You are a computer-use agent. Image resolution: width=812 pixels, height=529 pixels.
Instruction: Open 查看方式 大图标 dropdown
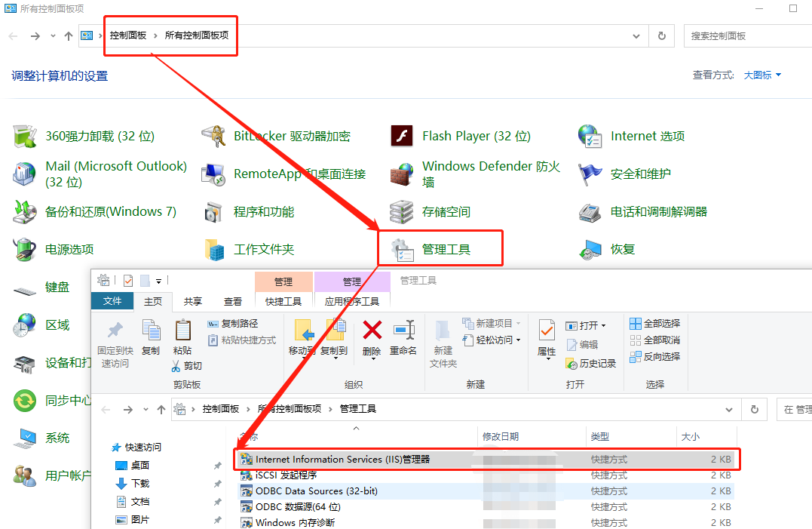[x=762, y=75]
